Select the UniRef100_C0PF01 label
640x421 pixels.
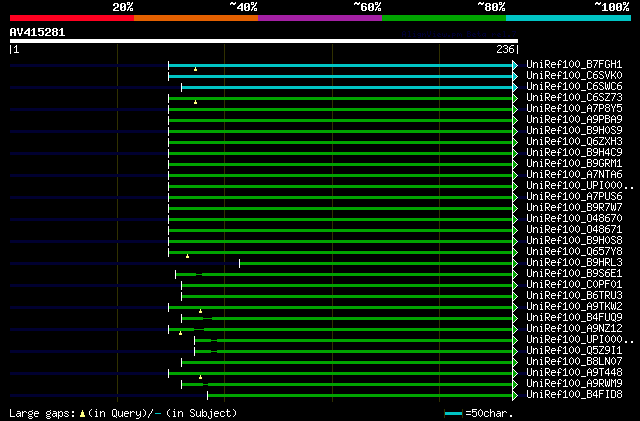[574, 285]
